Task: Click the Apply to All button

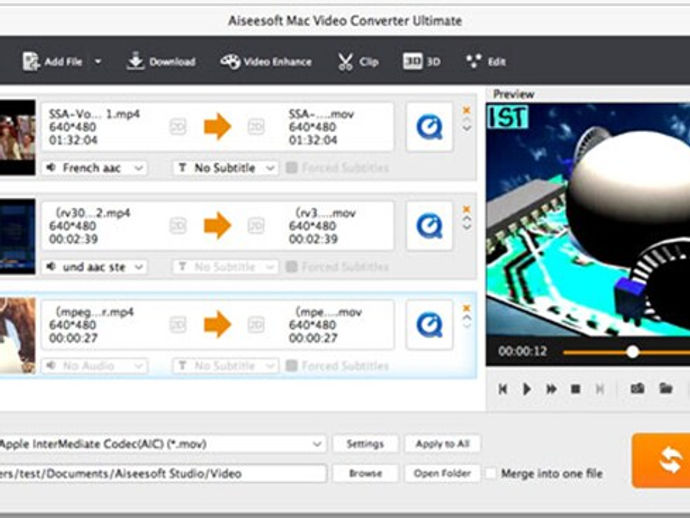Action: click(x=442, y=444)
